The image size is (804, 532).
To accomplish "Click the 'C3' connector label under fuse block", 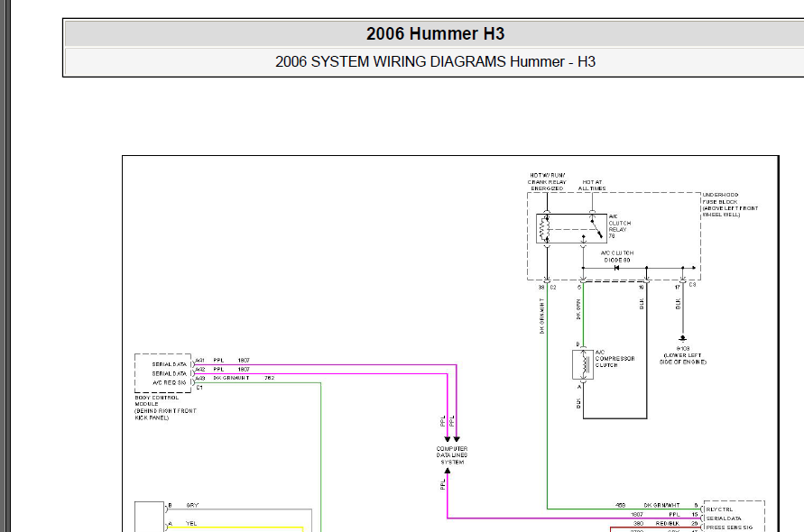I will pos(692,284).
